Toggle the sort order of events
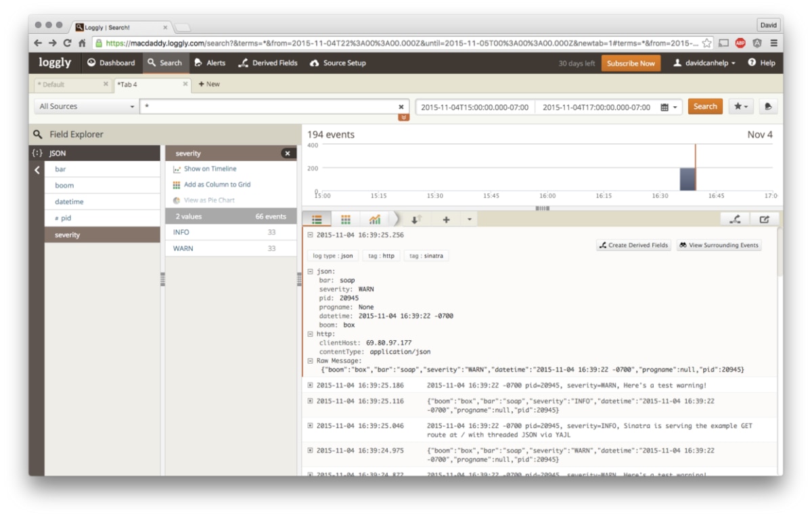 [x=414, y=218]
